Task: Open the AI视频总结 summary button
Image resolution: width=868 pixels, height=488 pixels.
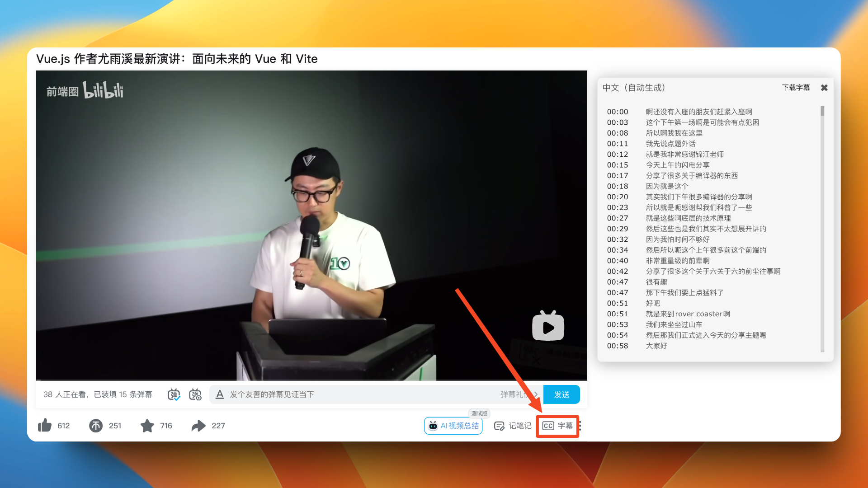Action: (453, 426)
